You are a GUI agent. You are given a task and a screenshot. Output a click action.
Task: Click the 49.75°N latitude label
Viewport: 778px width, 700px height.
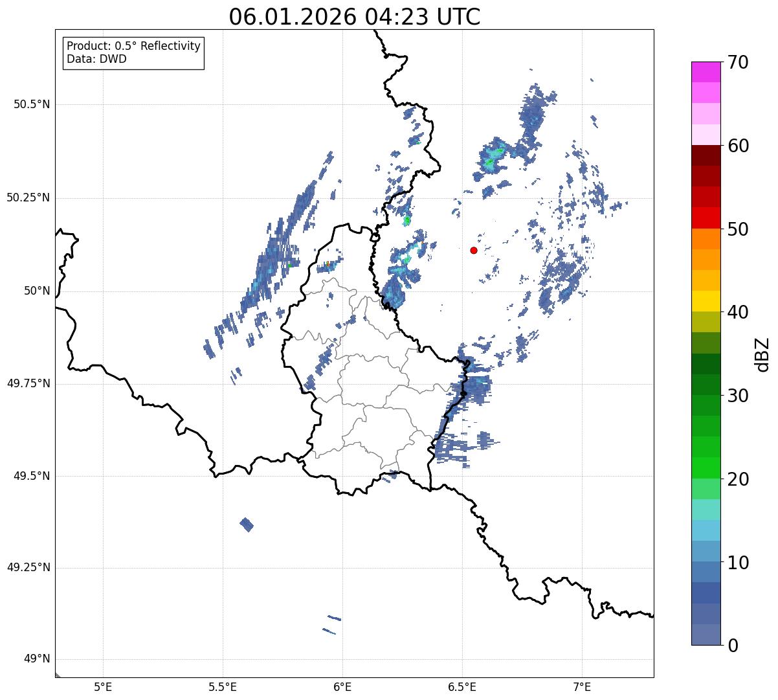click(28, 383)
